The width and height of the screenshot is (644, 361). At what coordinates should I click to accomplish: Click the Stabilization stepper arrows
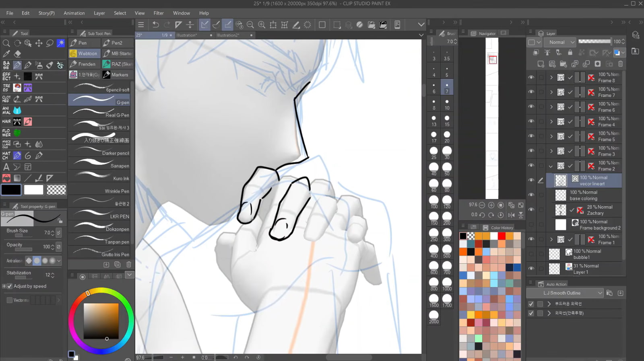click(53, 275)
